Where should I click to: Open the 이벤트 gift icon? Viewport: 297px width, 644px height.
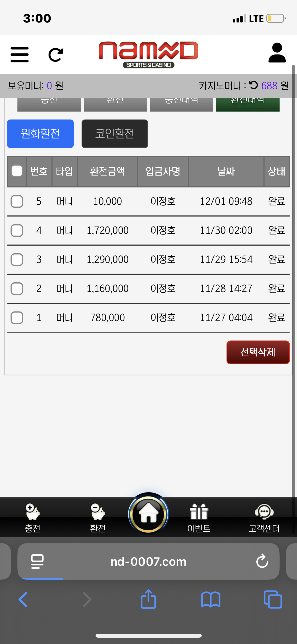point(199,518)
